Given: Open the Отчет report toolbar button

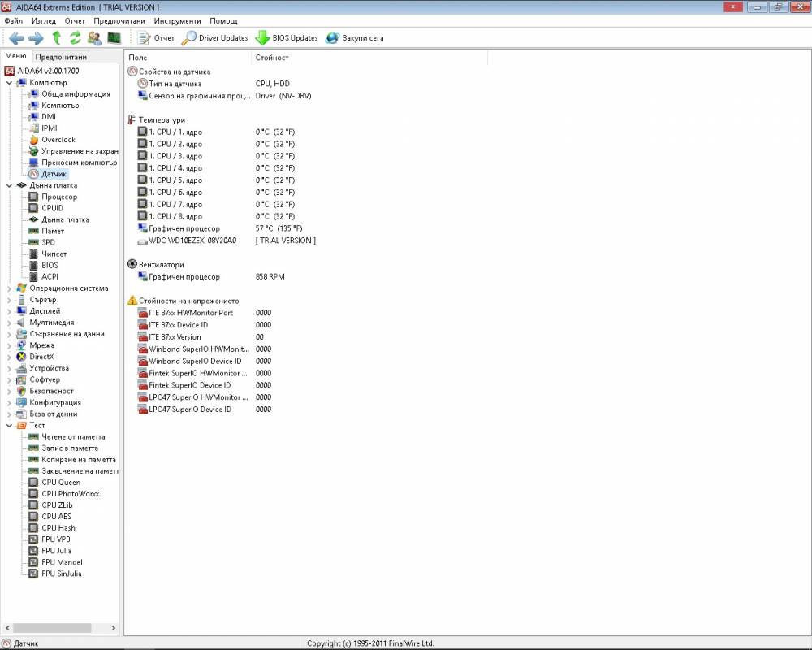Looking at the screenshot, I should point(156,38).
